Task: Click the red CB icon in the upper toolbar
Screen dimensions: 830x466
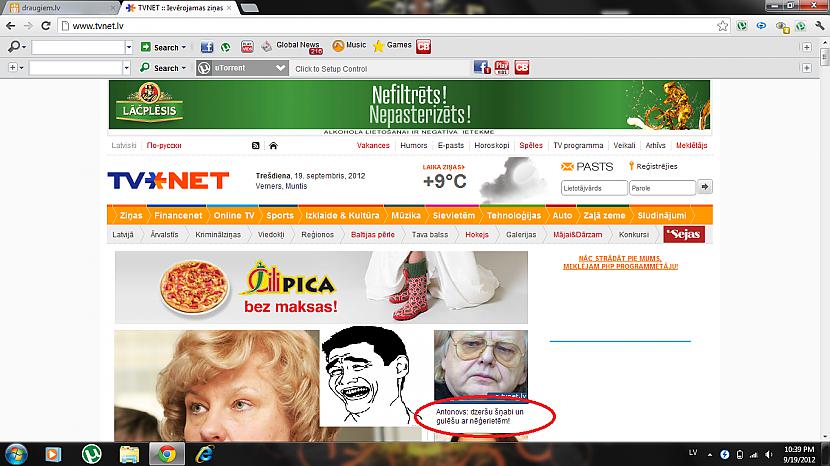Action: coord(423,47)
